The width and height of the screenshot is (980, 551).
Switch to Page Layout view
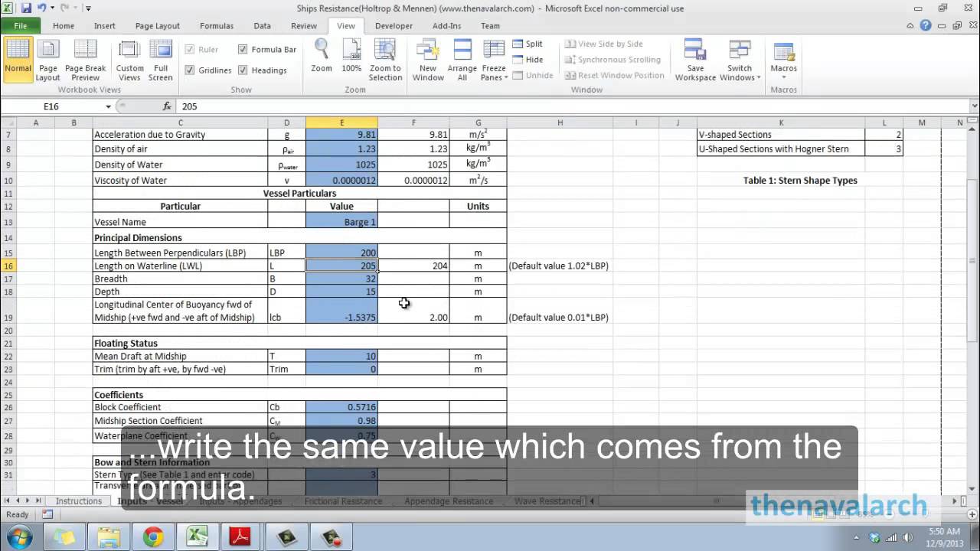[x=47, y=60]
